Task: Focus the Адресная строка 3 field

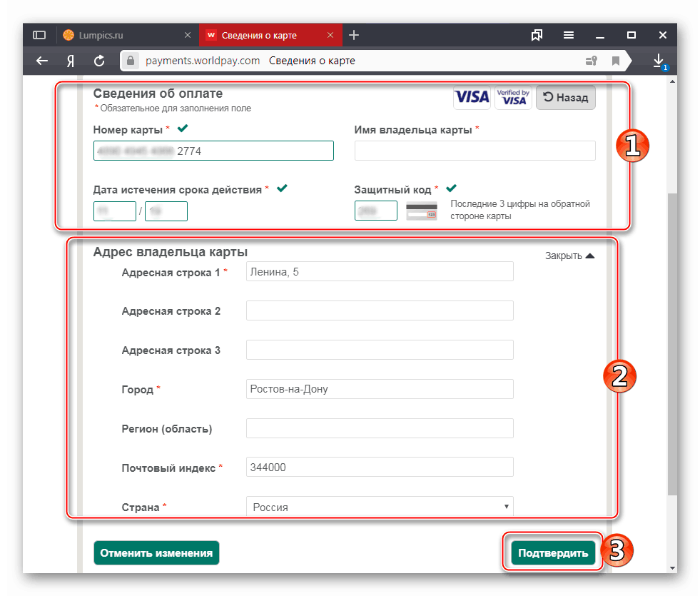Action: (380, 350)
